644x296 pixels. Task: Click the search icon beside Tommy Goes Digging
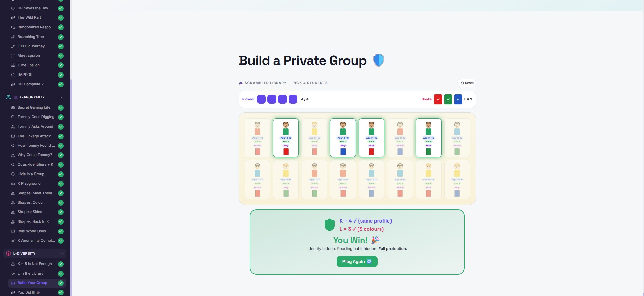coord(13,117)
